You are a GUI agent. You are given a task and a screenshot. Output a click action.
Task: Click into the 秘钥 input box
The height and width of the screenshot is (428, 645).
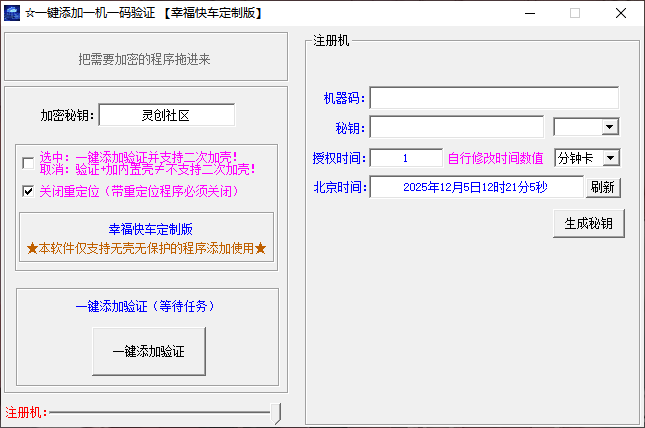[456, 127]
